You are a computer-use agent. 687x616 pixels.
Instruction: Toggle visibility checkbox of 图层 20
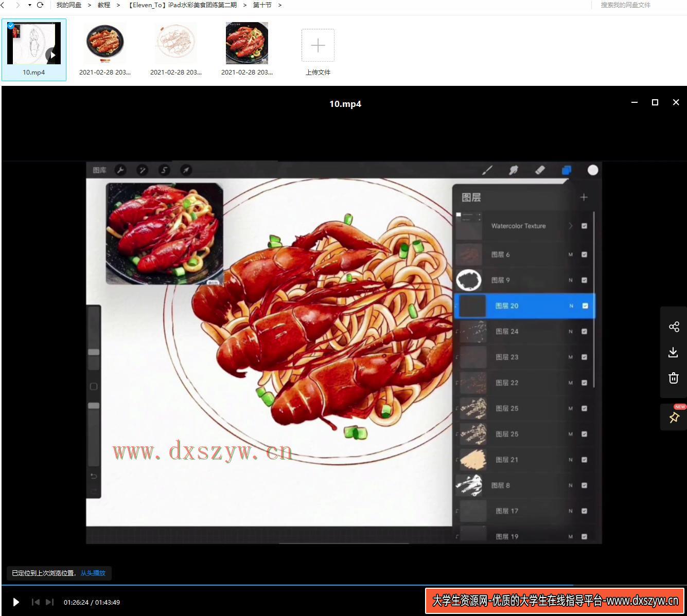[585, 306]
